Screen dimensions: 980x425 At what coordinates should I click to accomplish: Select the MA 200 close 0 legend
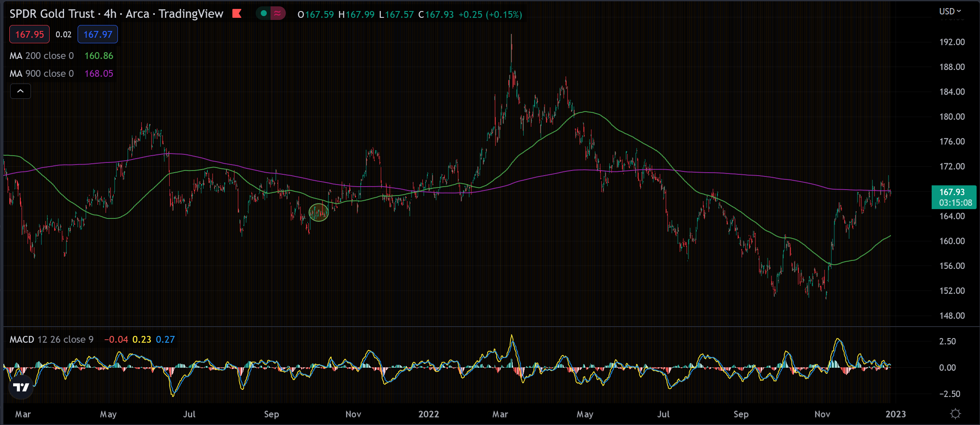pos(42,56)
